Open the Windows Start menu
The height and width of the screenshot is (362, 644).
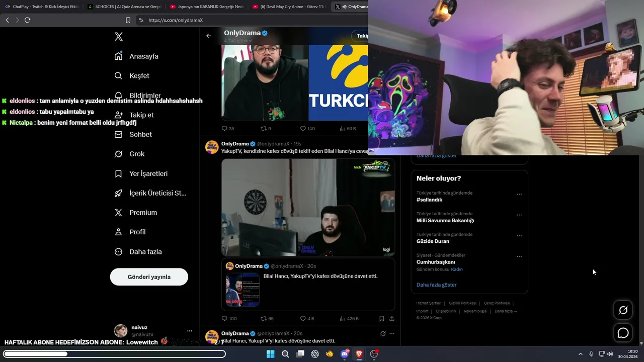coord(270,354)
